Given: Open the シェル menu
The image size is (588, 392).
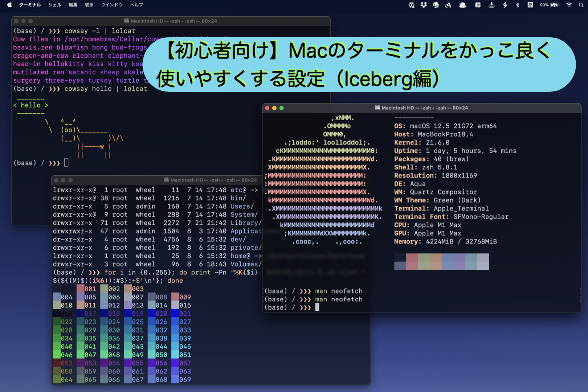Looking at the screenshot, I should tap(54, 5).
